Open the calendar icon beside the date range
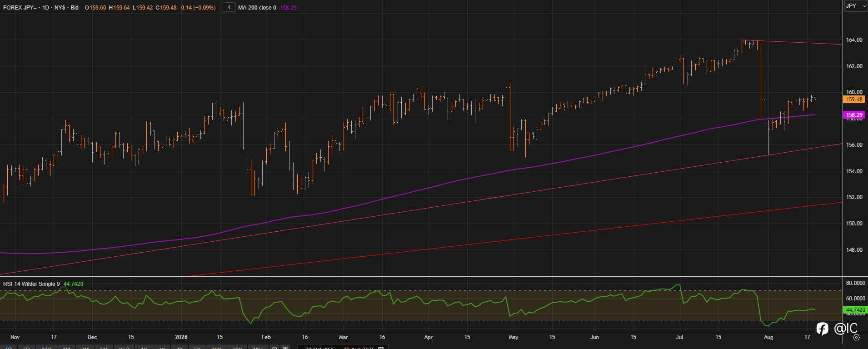Viewport: 868px width, 349px height. pyautogui.click(x=381, y=348)
